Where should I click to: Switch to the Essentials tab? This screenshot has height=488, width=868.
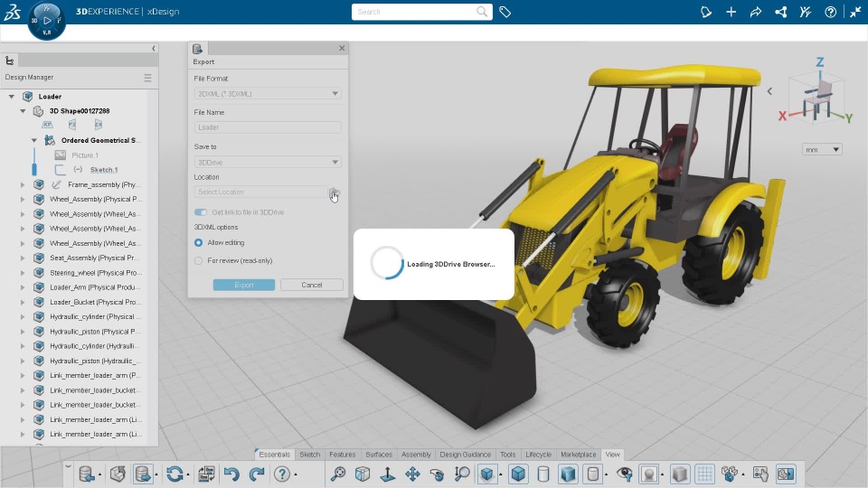click(x=274, y=455)
